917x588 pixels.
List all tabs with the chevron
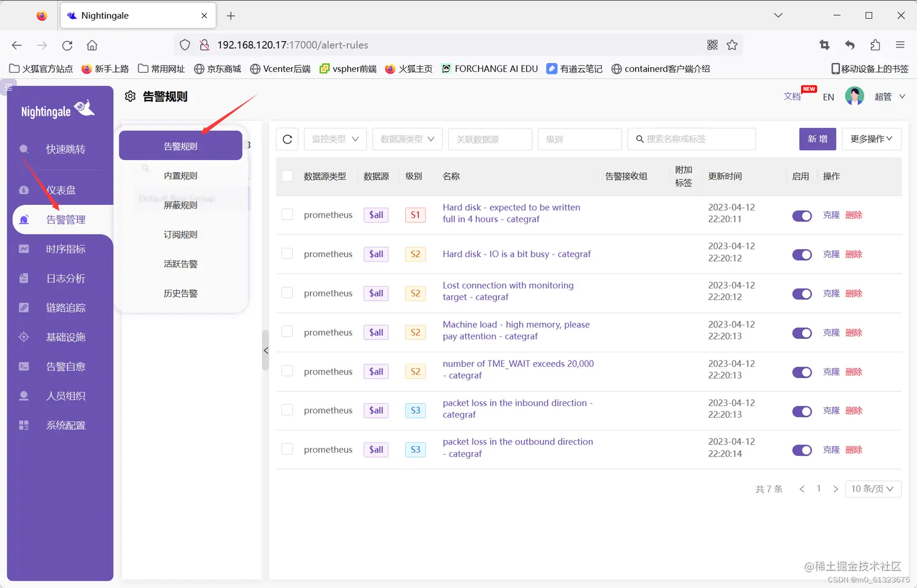point(778,16)
